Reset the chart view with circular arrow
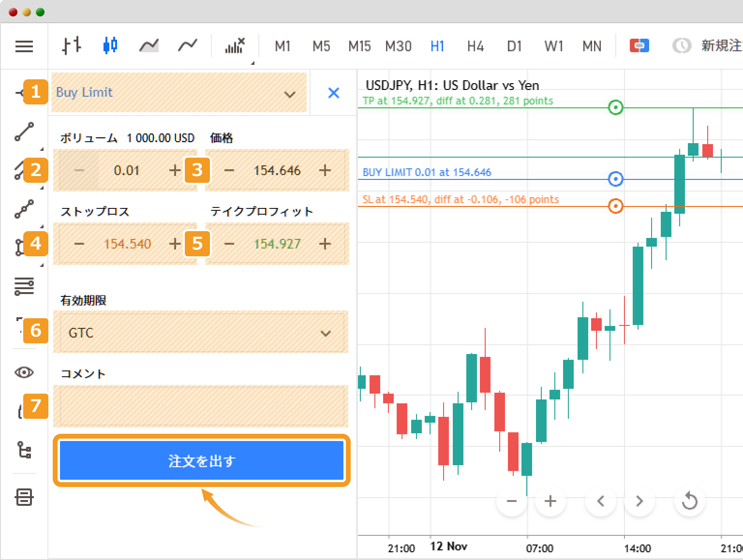743x560 pixels. click(x=690, y=501)
